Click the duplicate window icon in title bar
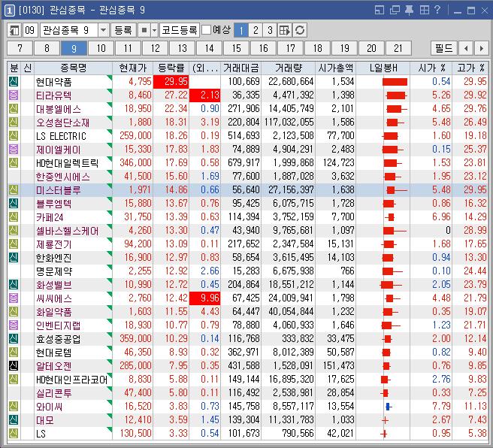Image resolution: width=493 pixels, height=448 pixels. pos(395,10)
